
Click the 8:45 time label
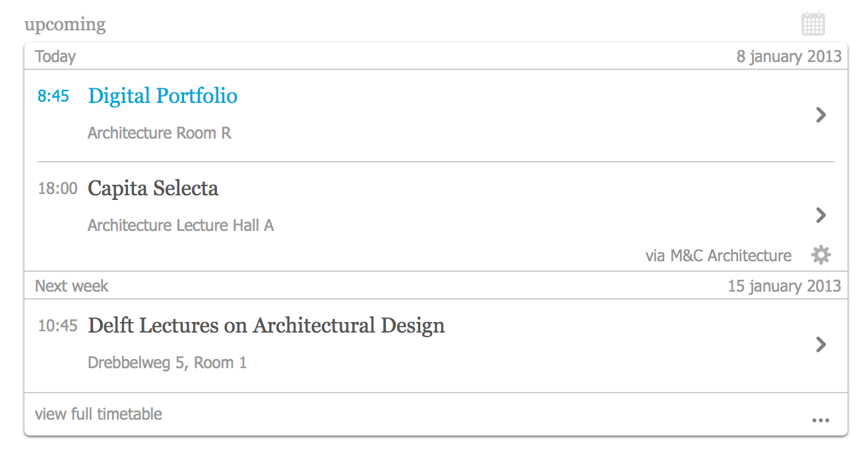click(x=53, y=96)
